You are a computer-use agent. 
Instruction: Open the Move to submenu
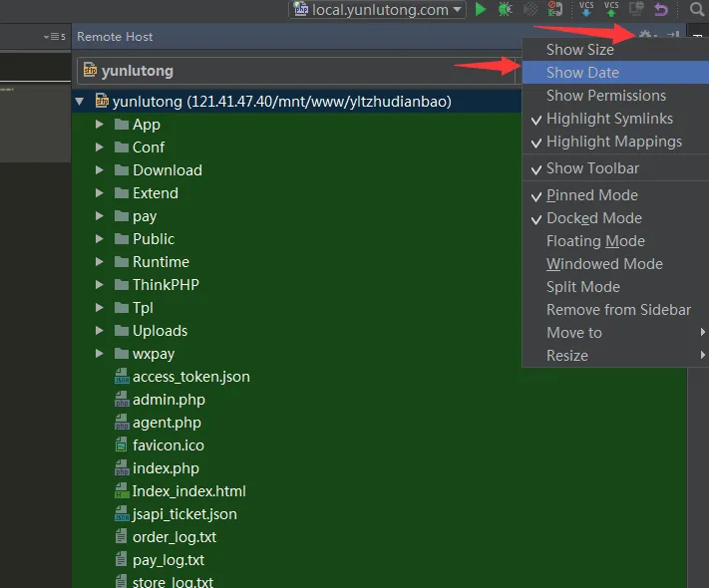[615, 333]
